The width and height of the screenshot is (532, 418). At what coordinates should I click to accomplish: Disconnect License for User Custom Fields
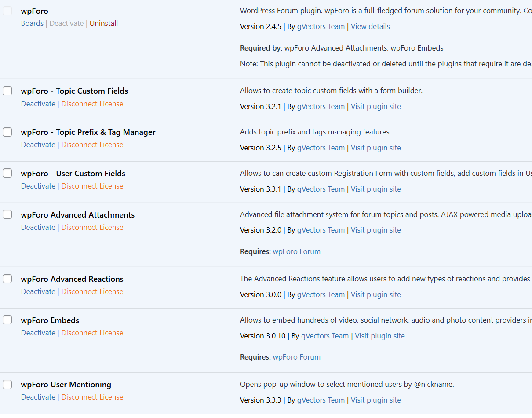pos(92,186)
